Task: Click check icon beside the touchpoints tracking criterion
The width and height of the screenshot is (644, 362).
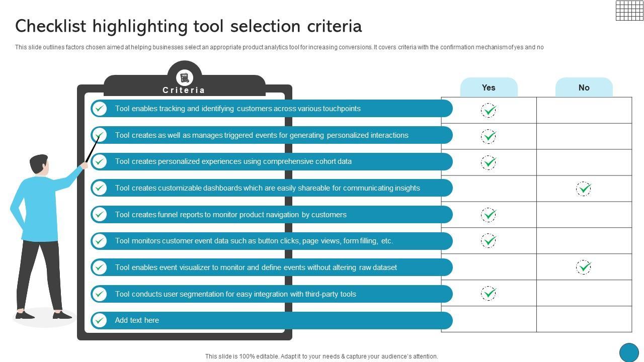Action: tap(100, 109)
